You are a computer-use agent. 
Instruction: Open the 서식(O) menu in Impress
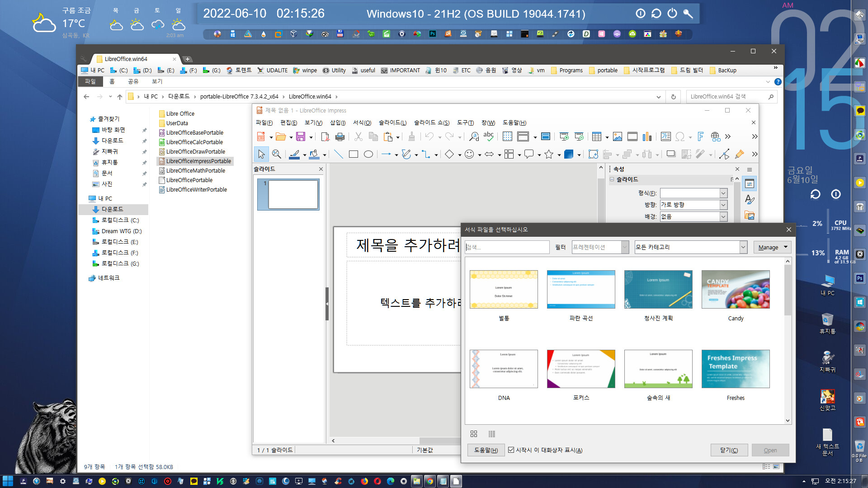(x=362, y=122)
